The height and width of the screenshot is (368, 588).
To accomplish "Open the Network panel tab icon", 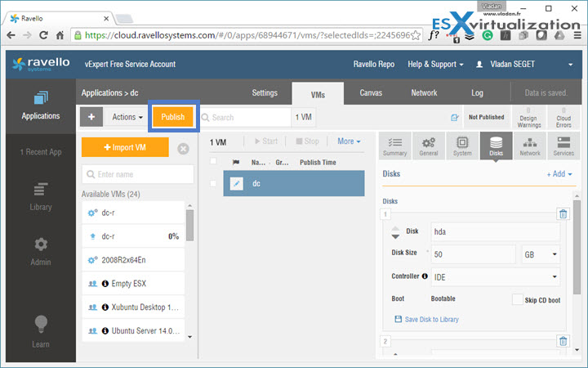I will pyautogui.click(x=530, y=146).
